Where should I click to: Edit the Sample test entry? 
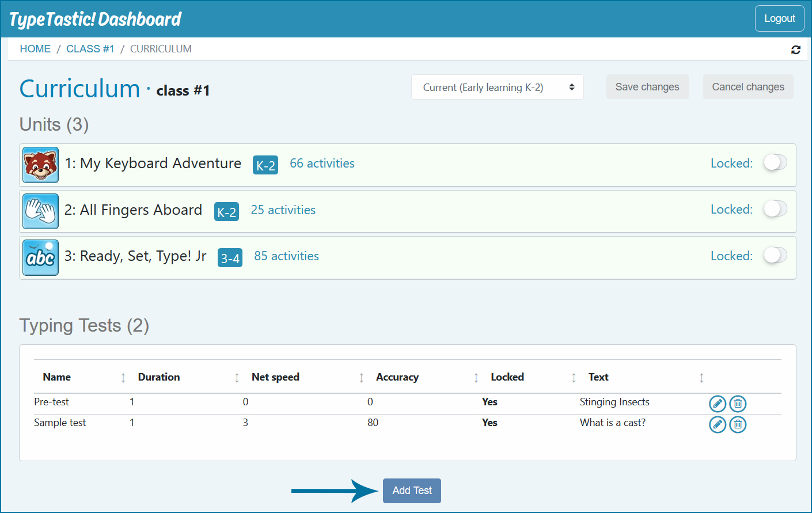(718, 424)
